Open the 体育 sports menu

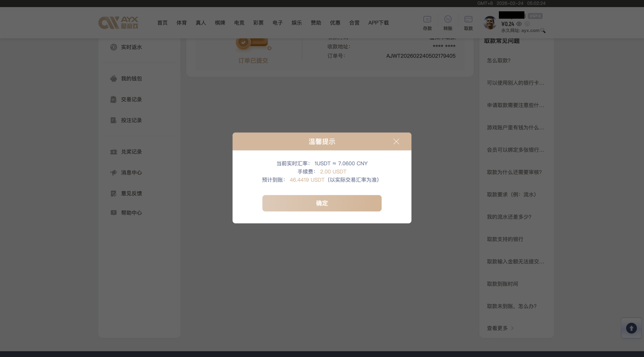click(181, 23)
